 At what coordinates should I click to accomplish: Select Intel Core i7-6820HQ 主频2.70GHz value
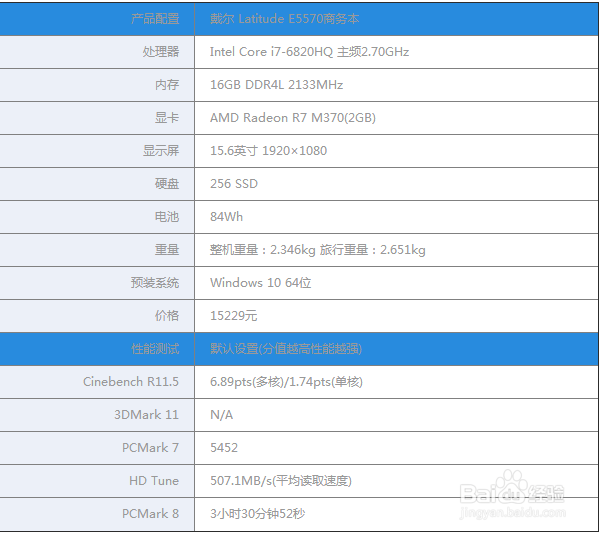click(309, 52)
